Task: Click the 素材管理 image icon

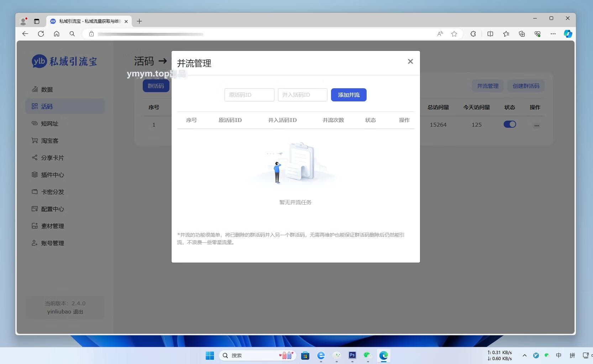Action: (35, 226)
